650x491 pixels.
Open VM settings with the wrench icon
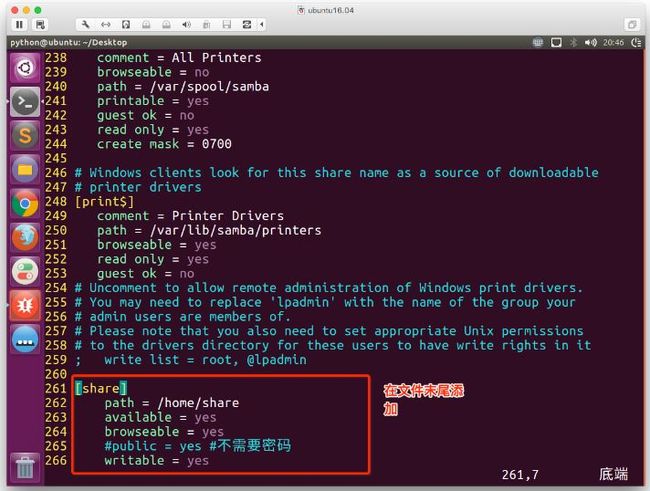coord(86,24)
